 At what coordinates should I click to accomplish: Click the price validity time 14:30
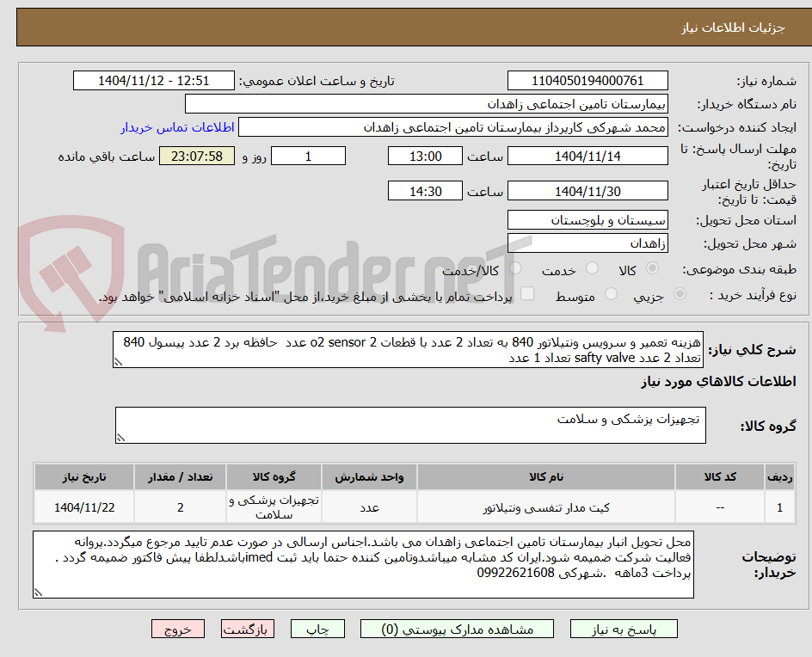click(425, 191)
